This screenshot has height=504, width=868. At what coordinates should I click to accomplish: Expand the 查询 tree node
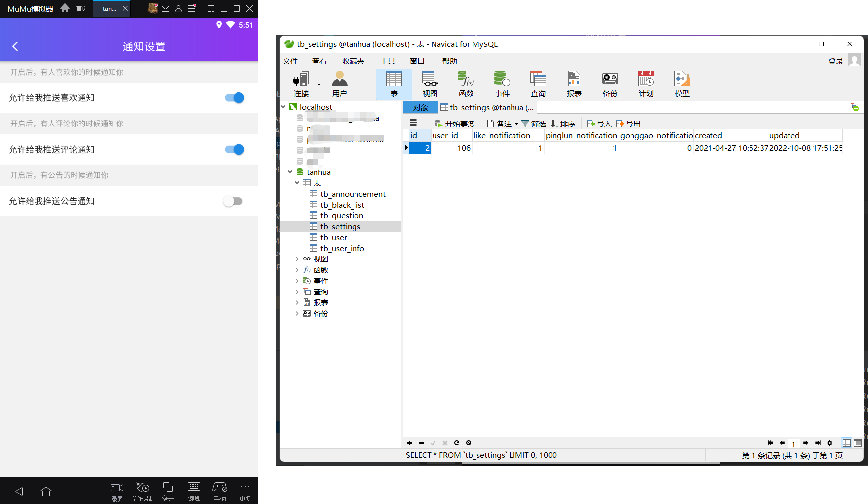coord(297,292)
